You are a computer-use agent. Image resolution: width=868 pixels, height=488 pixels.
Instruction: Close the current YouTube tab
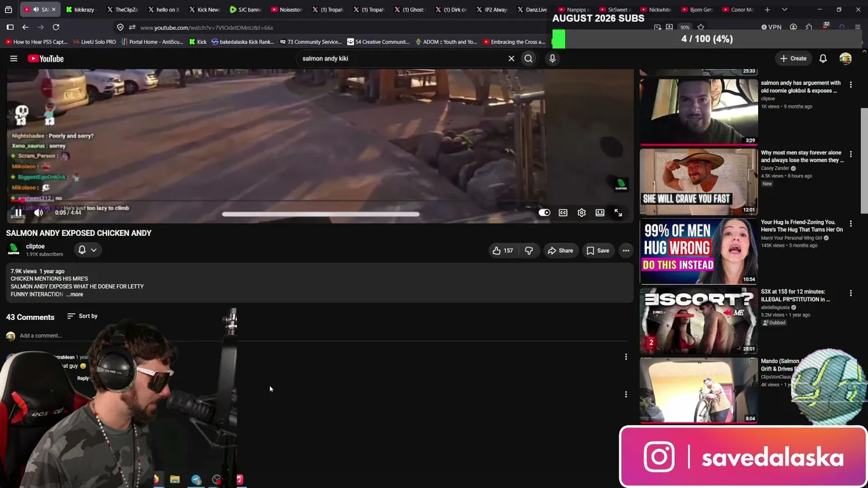(x=54, y=9)
